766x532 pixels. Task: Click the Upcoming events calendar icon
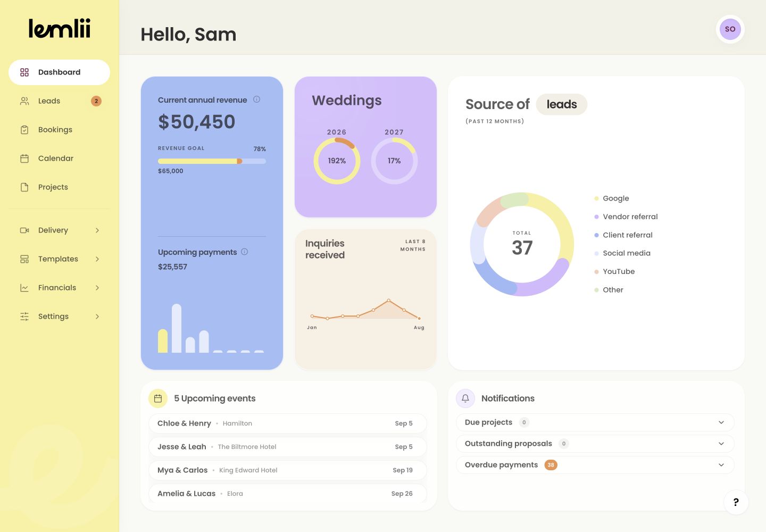pos(158,398)
